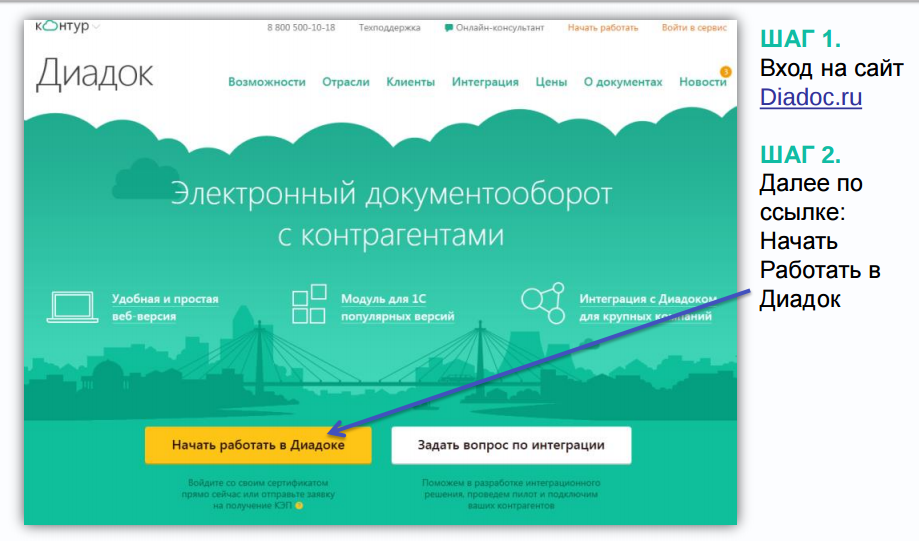Click the laptop web-version icon
This screenshot has width=919, height=541.
point(73,307)
